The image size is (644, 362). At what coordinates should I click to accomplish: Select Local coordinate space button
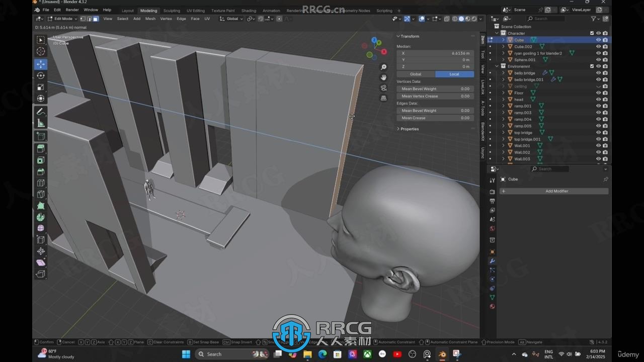[454, 74]
